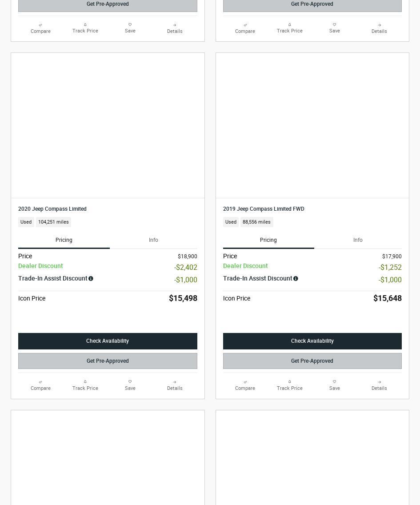Open Details arrow for 2019 Compass FWD
This screenshot has width=420, height=505.
379,382
